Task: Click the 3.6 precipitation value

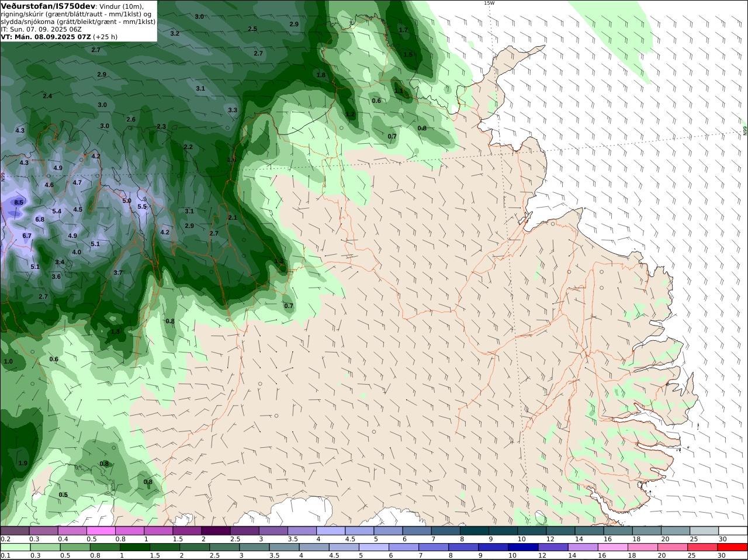Action: [x=56, y=276]
